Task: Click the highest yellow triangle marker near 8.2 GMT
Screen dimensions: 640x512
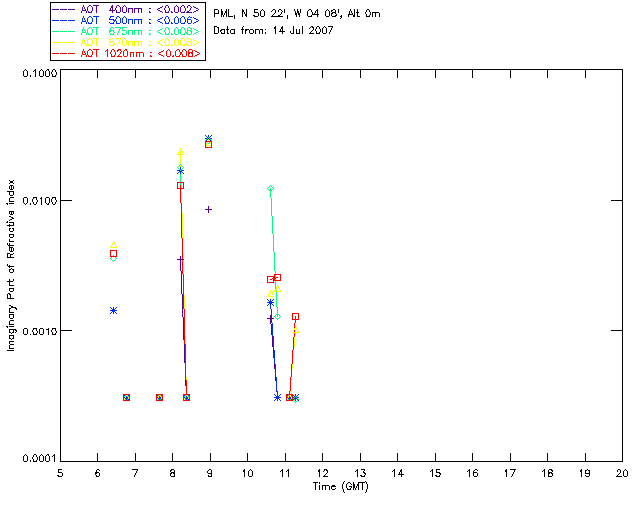Action: tap(180, 152)
